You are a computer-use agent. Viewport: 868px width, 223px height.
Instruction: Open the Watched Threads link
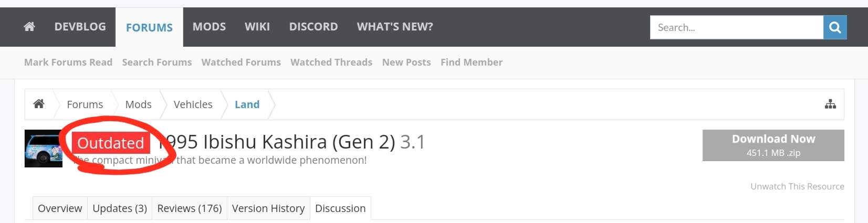[x=331, y=62]
